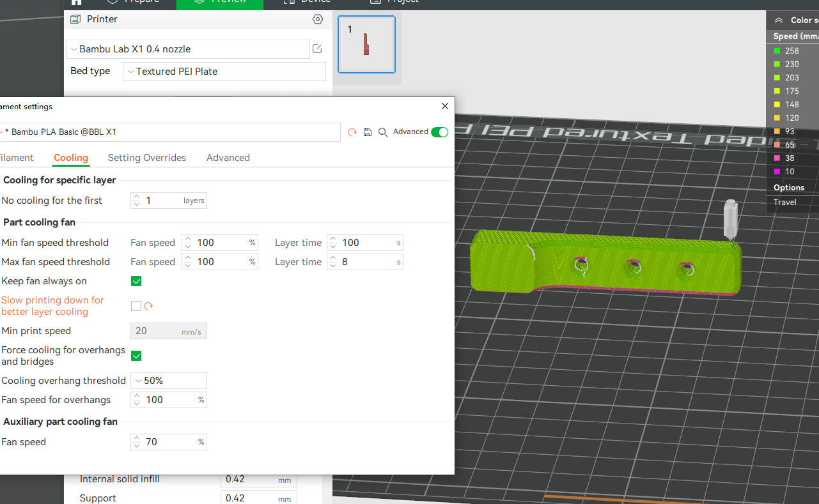Viewport: 819px width, 504px height.
Task: Save the filament preset via disk icon
Action: pyautogui.click(x=367, y=132)
